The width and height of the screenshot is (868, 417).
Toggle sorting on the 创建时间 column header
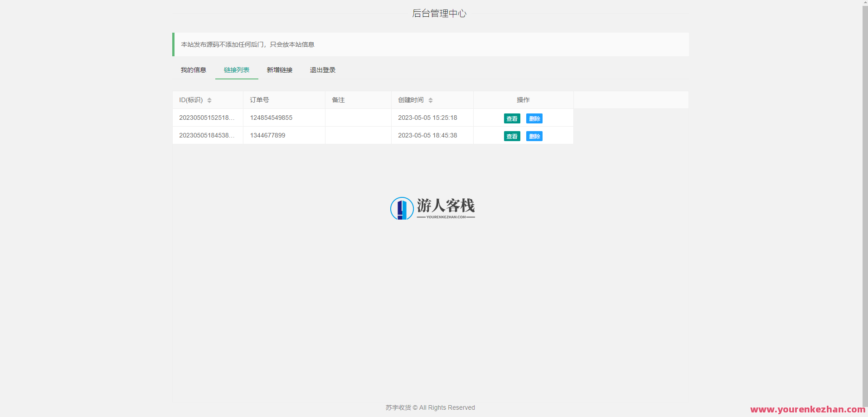tap(410, 100)
